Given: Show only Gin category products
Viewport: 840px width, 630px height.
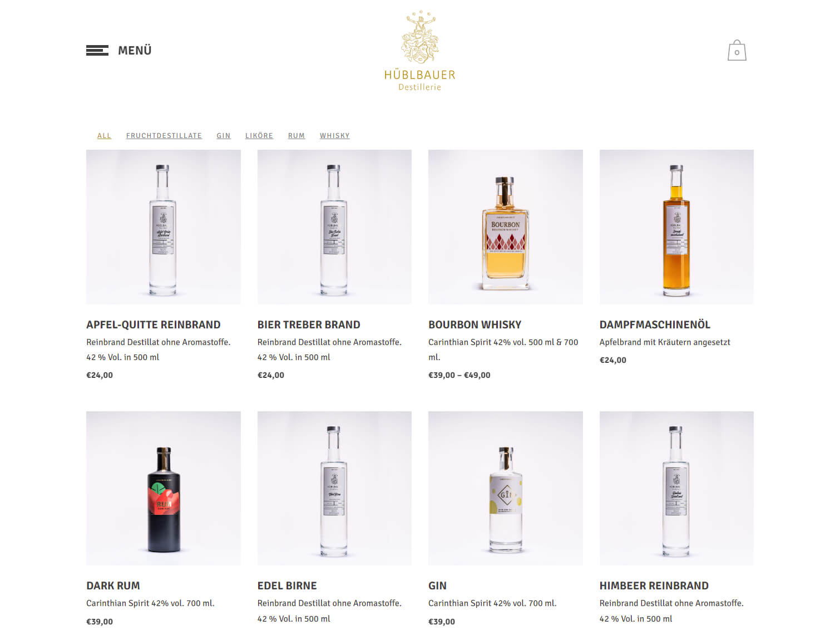Looking at the screenshot, I should tap(224, 136).
